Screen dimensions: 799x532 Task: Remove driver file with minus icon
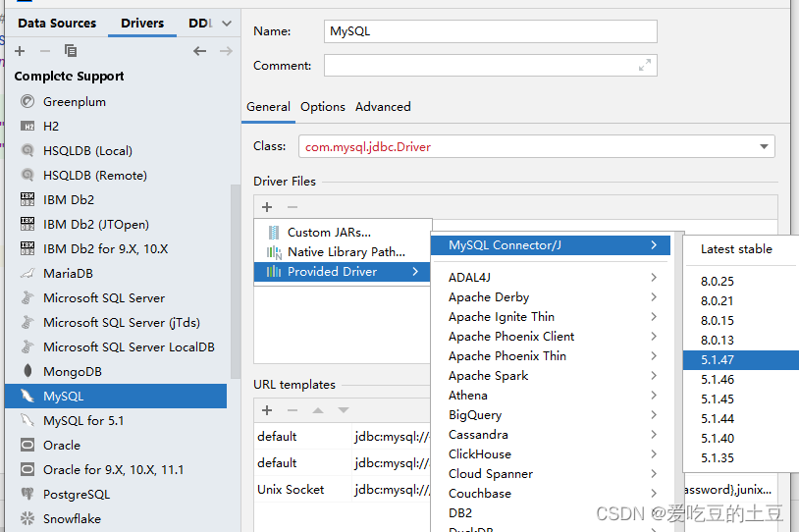pos(292,207)
